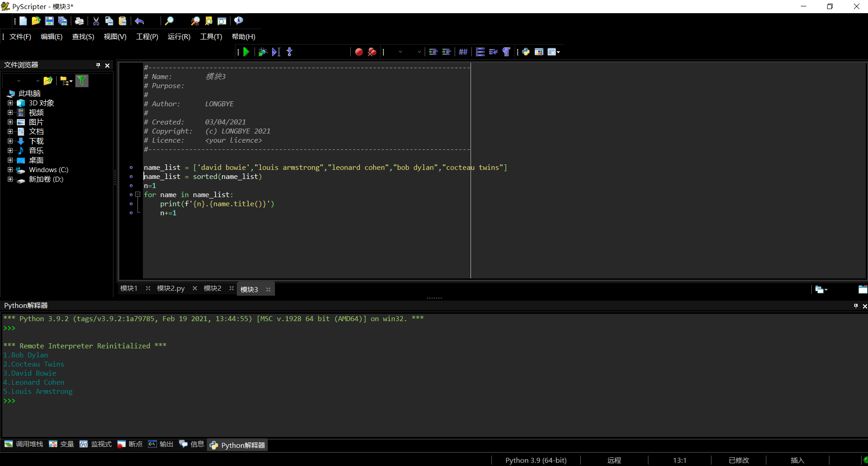This screenshot has width=868, height=466.
Task: Expand the Windows (C:) drive node
Action: tap(10, 170)
